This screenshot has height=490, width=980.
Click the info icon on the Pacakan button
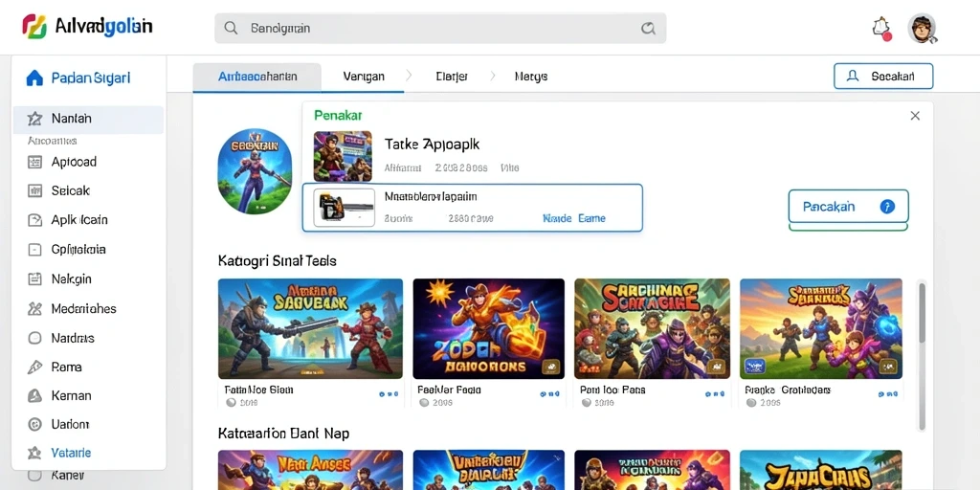point(887,207)
